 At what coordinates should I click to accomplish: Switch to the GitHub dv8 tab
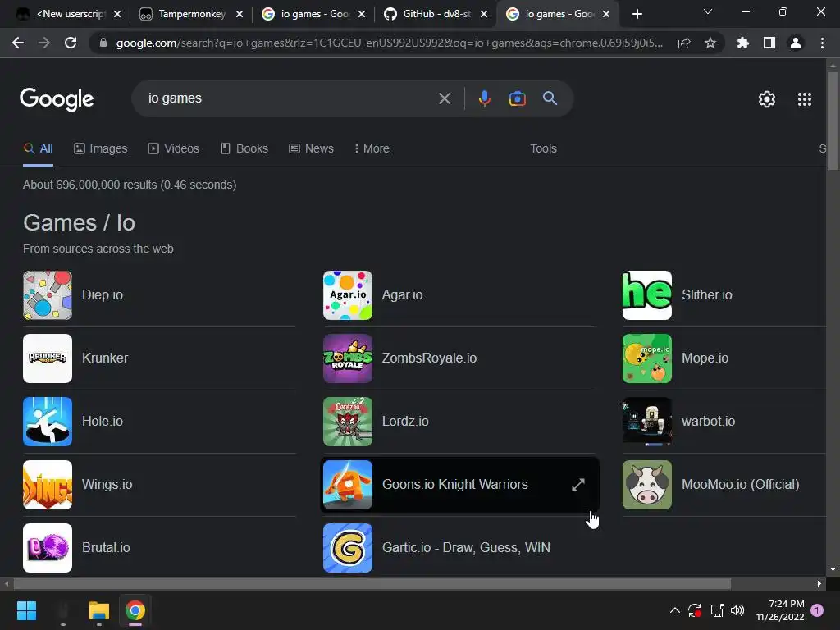pyautogui.click(x=436, y=14)
